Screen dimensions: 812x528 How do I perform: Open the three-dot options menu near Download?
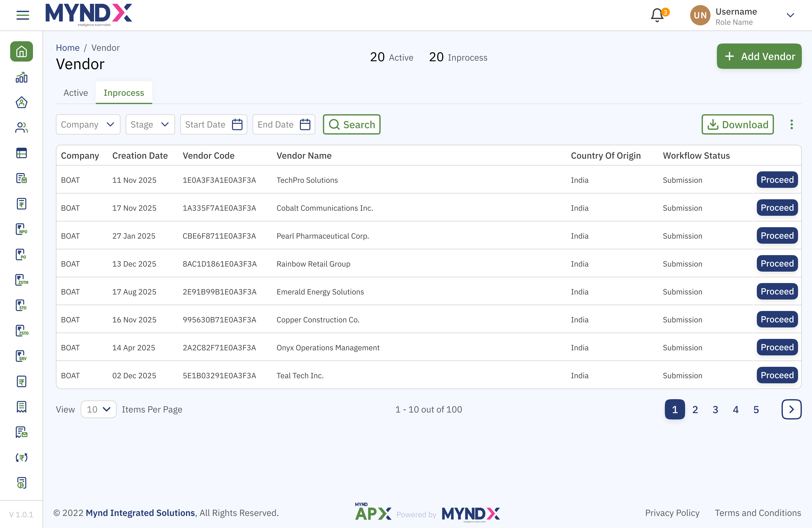click(792, 124)
